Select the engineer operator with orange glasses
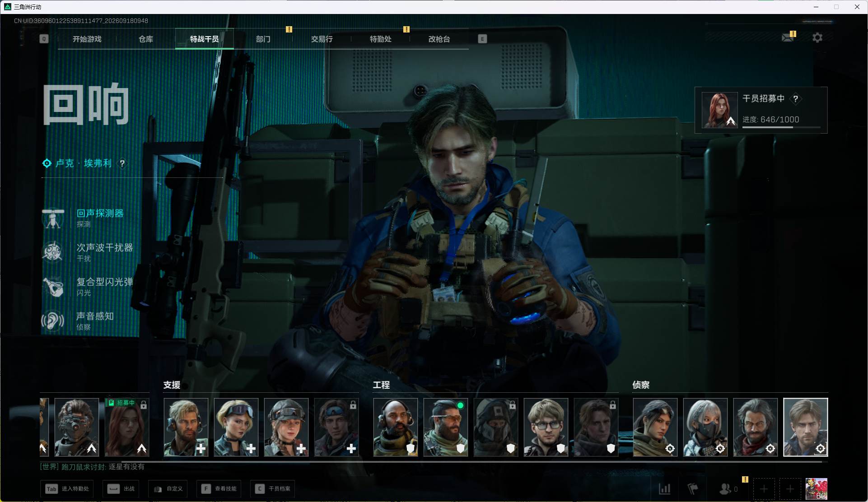868x502 pixels. pyautogui.click(x=446, y=427)
